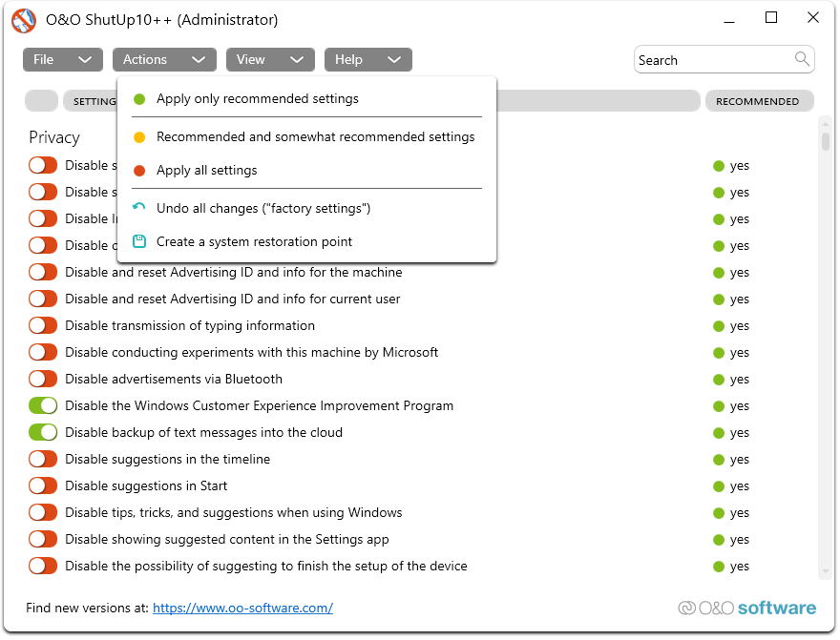Screen dimensions: 840x640
Task: Click green dot beside Apply only recommended settings
Action: click(x=139, y=99)
